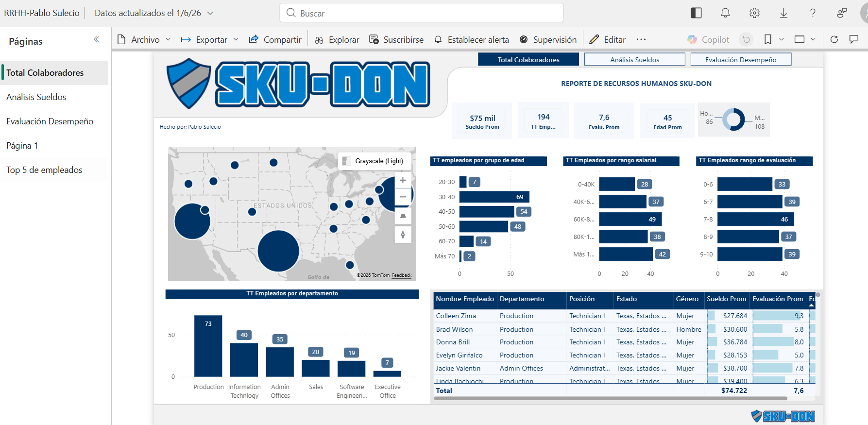The image size is (868, 425).
Task: Click the 7,6 Evalu. Prom card
Action: 604,121
